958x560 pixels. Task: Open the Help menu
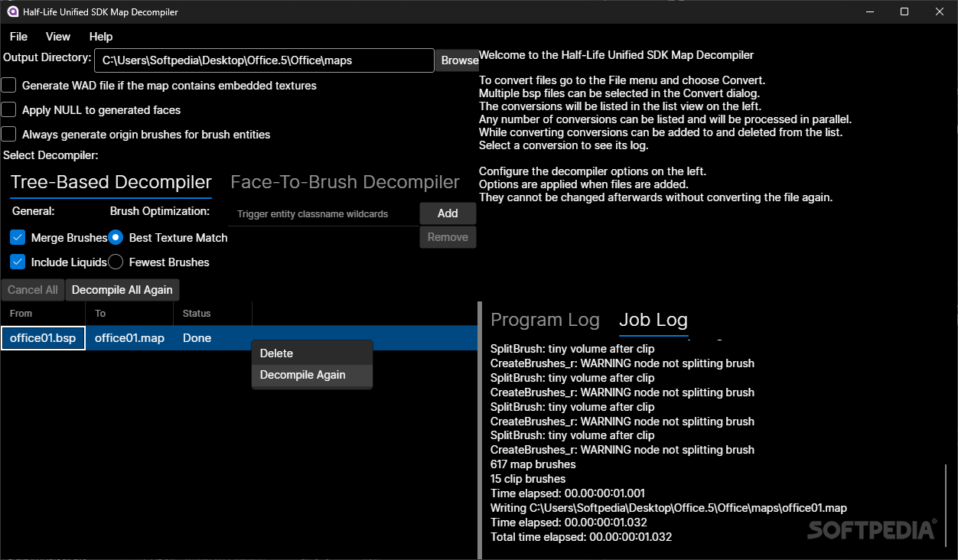coord(101,37)
